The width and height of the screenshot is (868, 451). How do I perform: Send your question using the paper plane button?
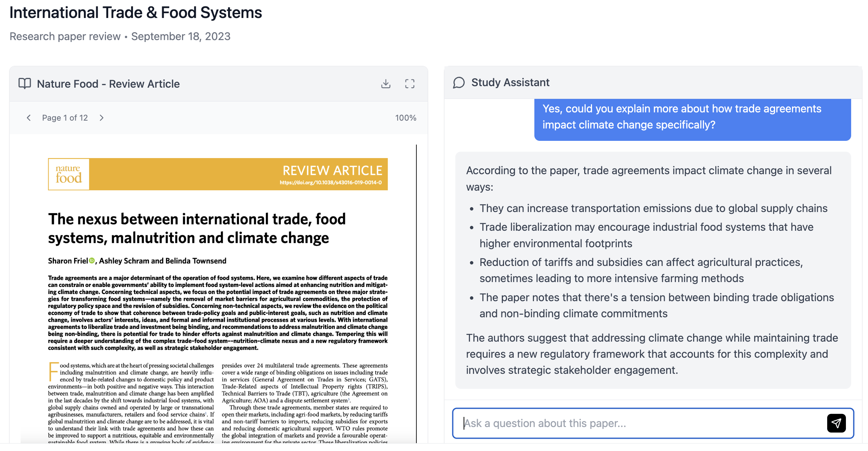[x=836, y=423]
